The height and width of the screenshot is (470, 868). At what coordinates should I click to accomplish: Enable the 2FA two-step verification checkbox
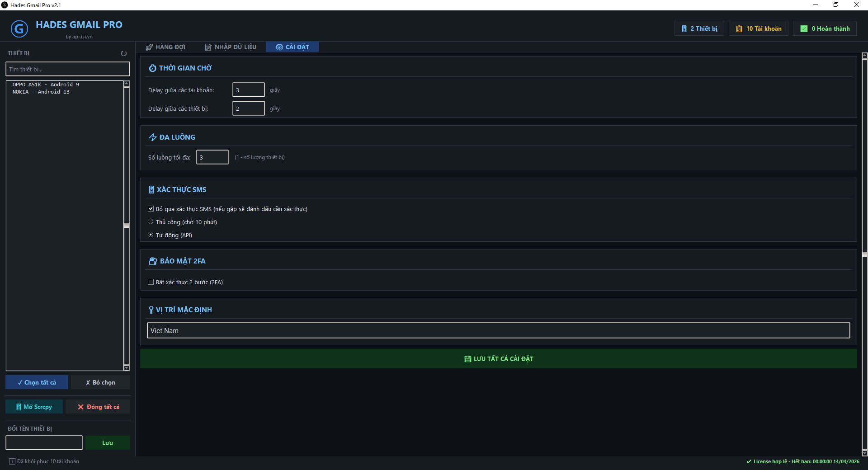[151, 282]
